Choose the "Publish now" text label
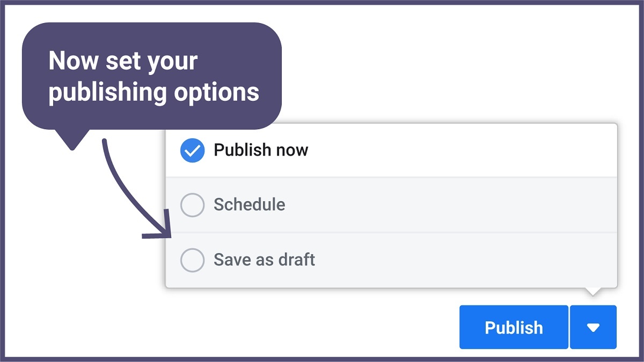 pos(261,150)
